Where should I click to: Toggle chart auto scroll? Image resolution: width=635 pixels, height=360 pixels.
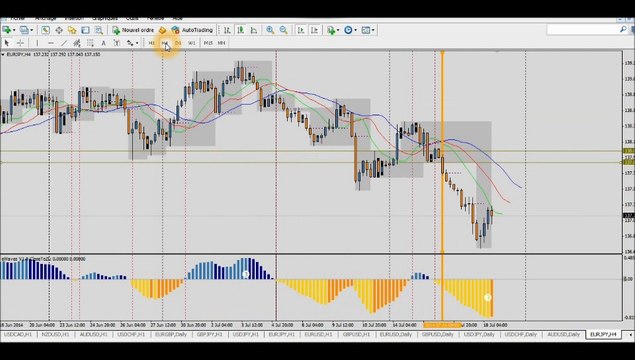pyautogui.click(x=301, y=30)
